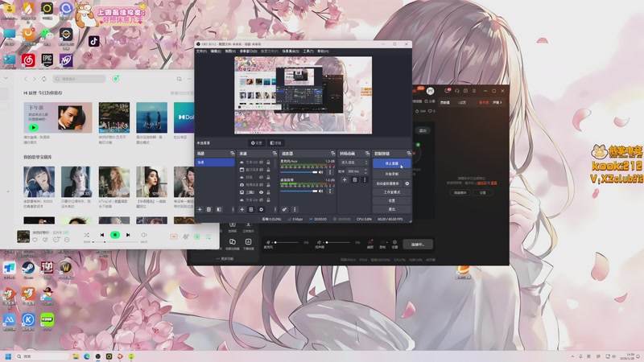Viewport: 644px width, 362px height.
Task: Open 文件(F) menu in OBS menu bar
Action: coord(201,51)
